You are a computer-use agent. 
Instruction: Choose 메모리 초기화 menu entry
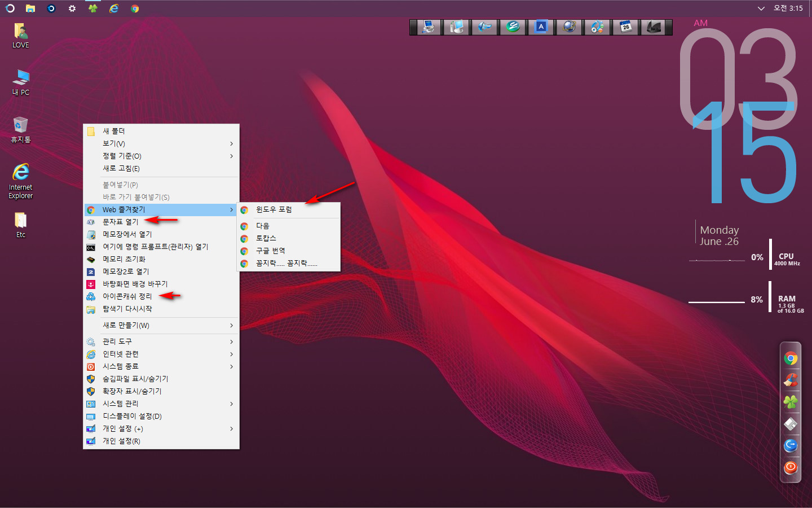161,259
